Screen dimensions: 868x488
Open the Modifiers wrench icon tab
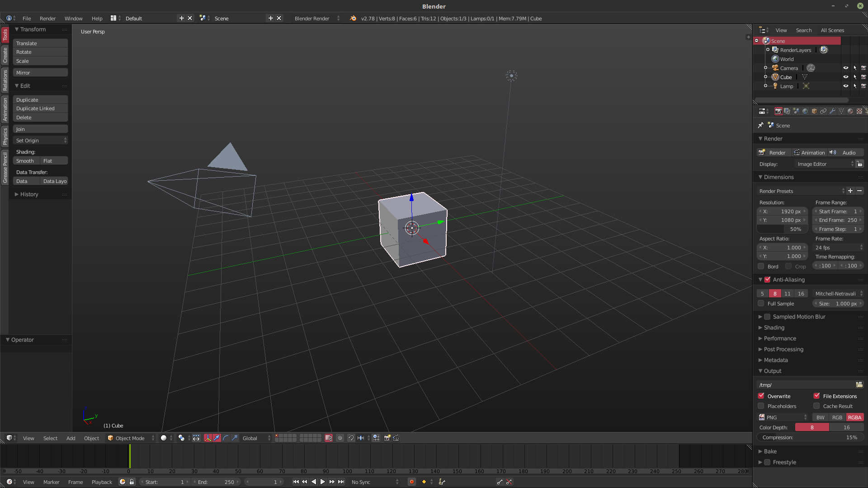pyautogui.click(x=832, y=111)
